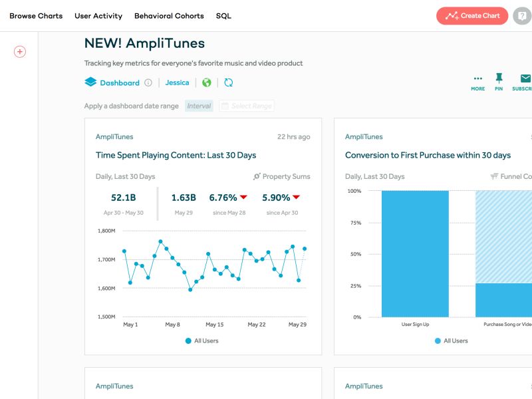Click the '22 hrs ago' timestamp

[x=293, y=137]
